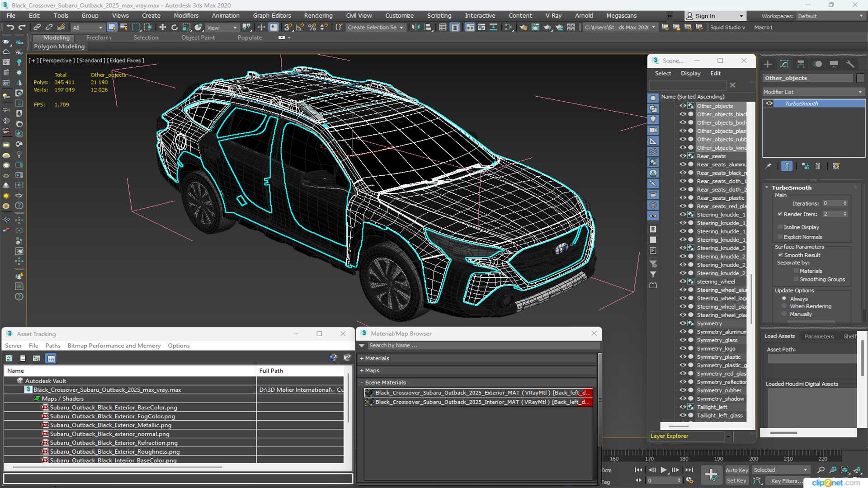Image resolution: width=868 pixels, height=488 pixels.
Task: Hide the Other_objects layer eye icon
Action: tap(683, 106)
